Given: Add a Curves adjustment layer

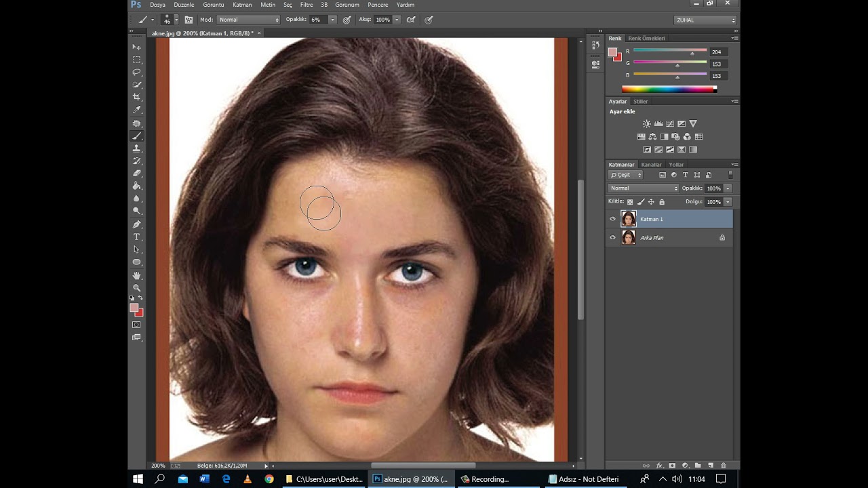Looking at the screenshot, I should (670, 123).
